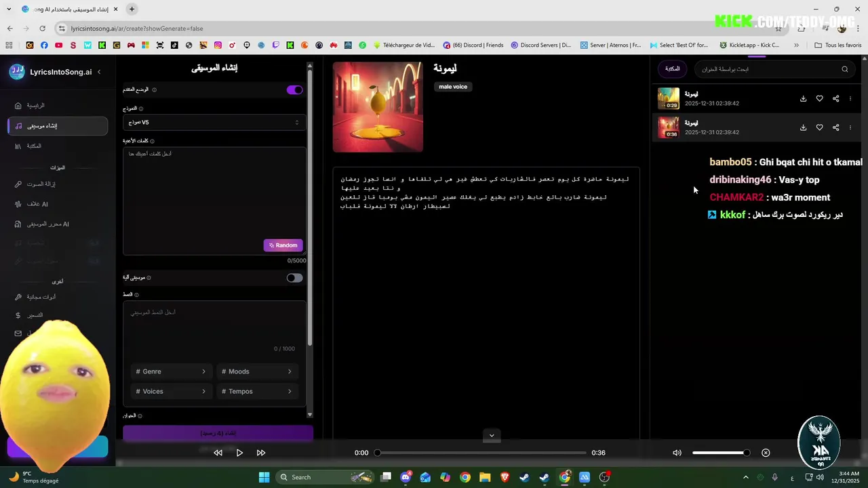
Task: Download the 0:36 ليمونة track
Action: 803,127
